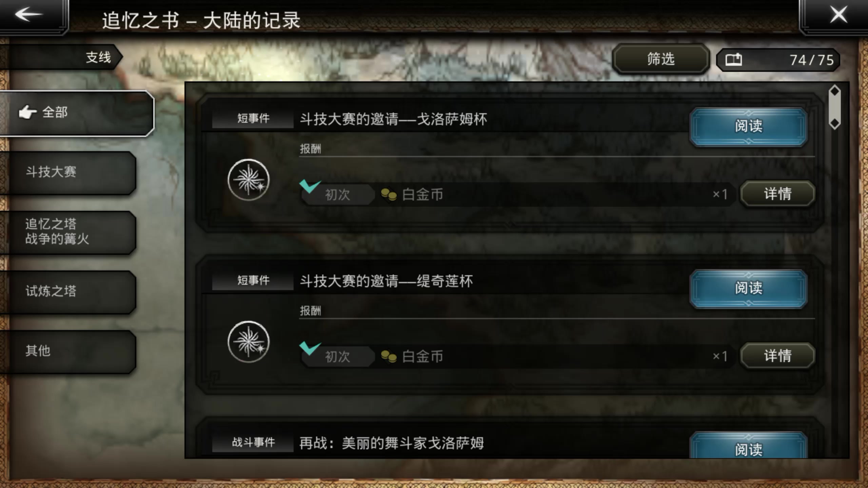
Task: Switch to the 试炼之塔 category tab
Action: (68, 292)
